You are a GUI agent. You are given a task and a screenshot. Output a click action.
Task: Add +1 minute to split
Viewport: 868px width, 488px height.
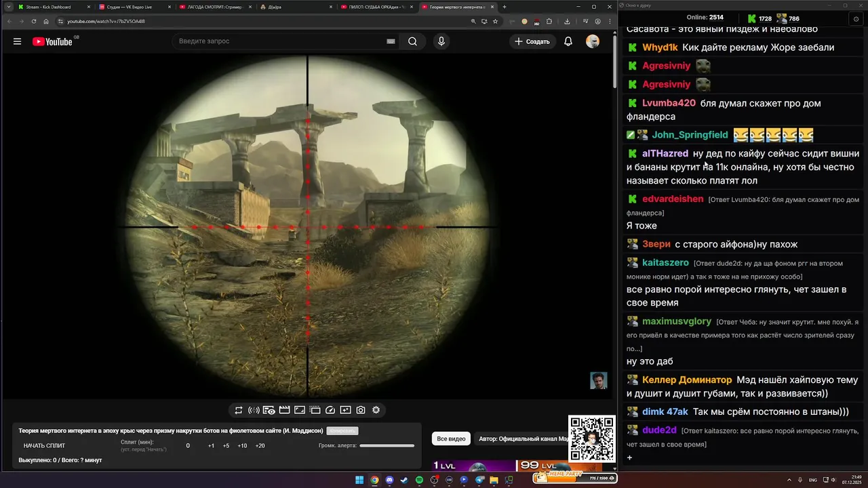211,446
